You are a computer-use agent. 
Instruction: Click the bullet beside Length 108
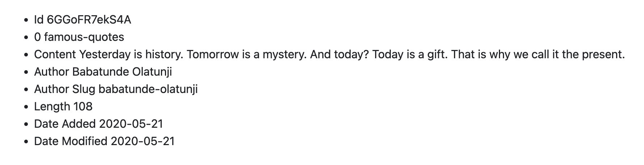(26, 107)
